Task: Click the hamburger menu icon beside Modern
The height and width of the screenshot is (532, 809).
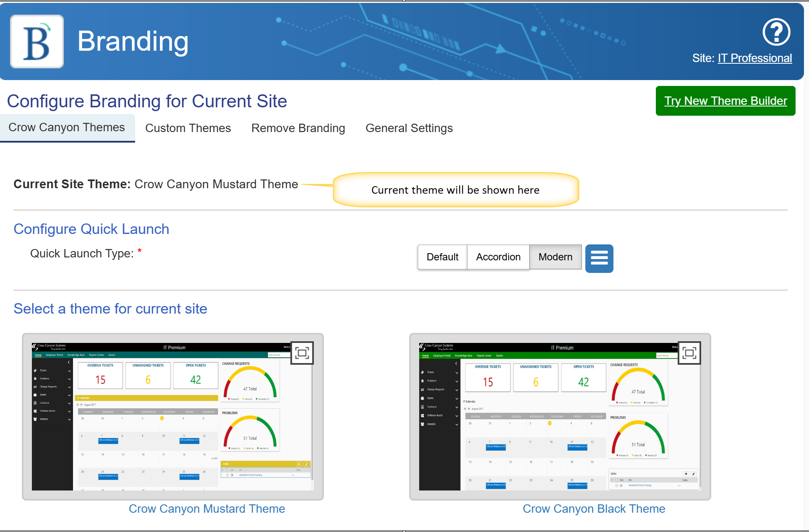Action: coord(599,258)
